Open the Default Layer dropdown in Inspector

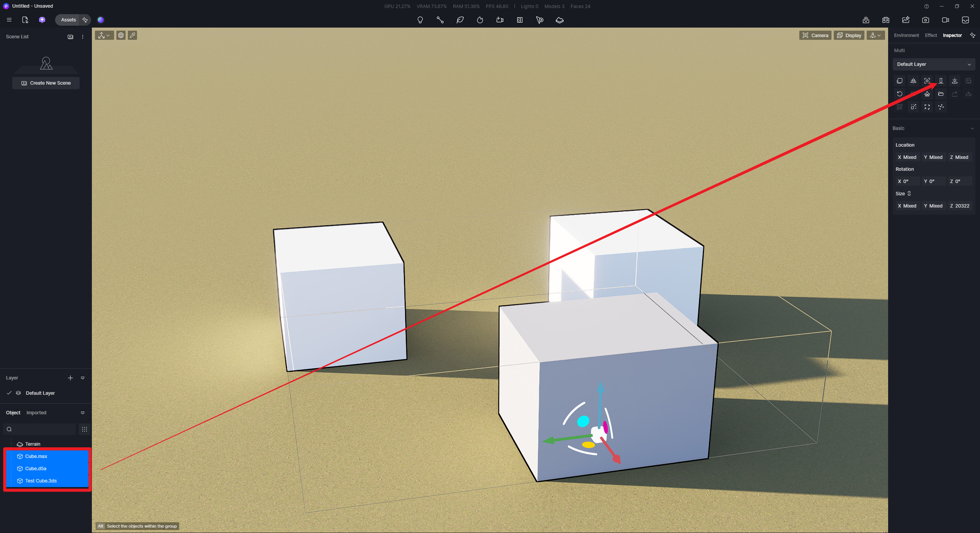(934, 64)
